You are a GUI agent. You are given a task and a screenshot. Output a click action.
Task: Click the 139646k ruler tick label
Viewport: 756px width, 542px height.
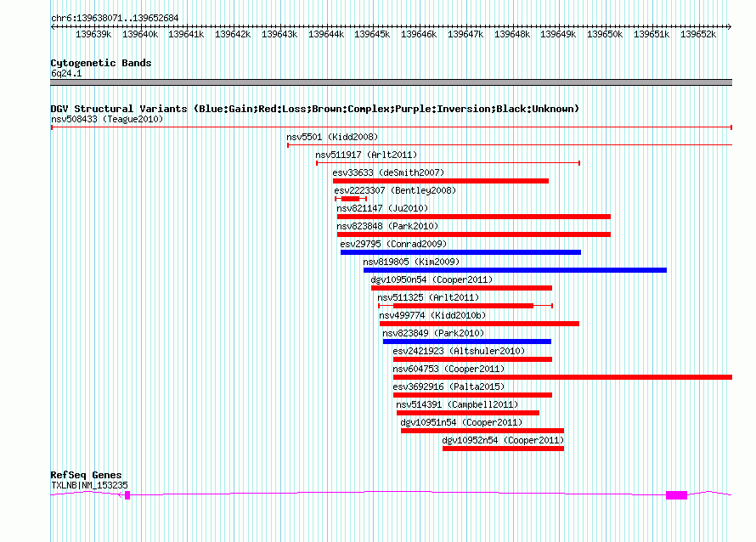(419, 35)
